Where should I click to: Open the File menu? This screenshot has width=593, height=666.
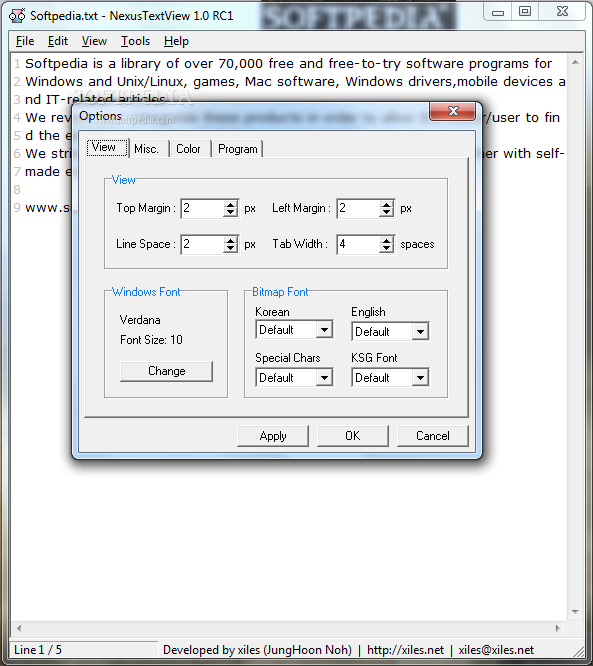[25, 41]
